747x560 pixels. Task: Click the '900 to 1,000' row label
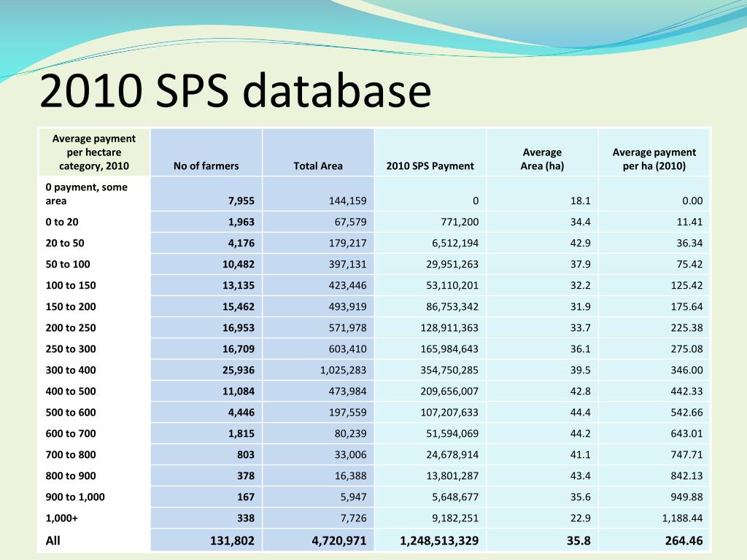click(75, 497)
